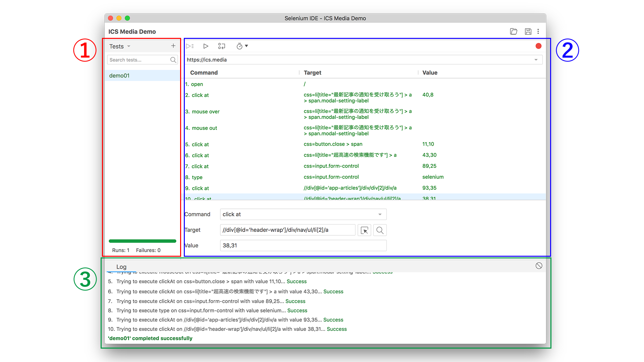Click the Value field containing 38,31
Image resolution: width=644 pixels, height=362 pixels.
303,246
